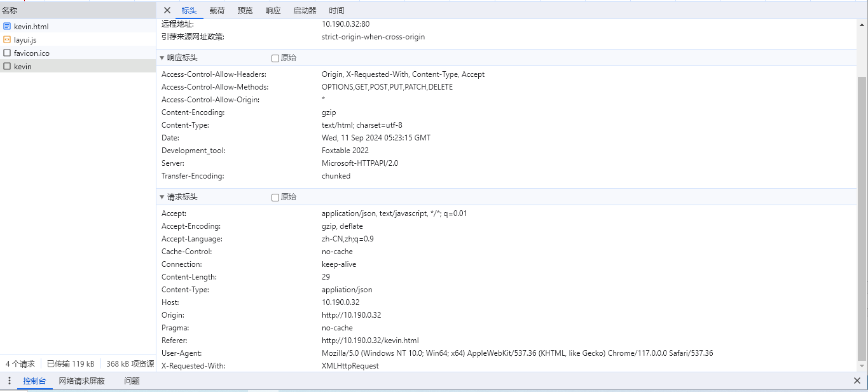This screenshot has height=392, width=868.
Task: Enable raw view for request headers
Action: (275, 198)
